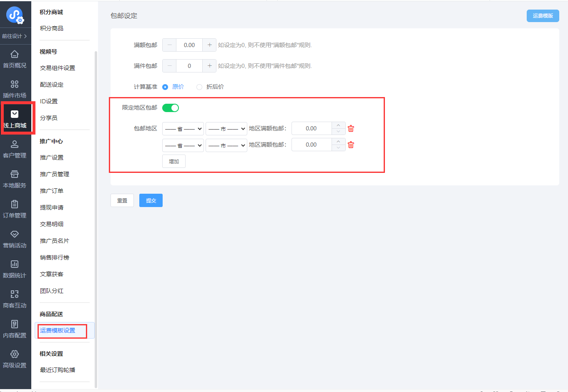Expand the first row province dropdown
Screen dimensions: 568x392
(x=183, y=129)
